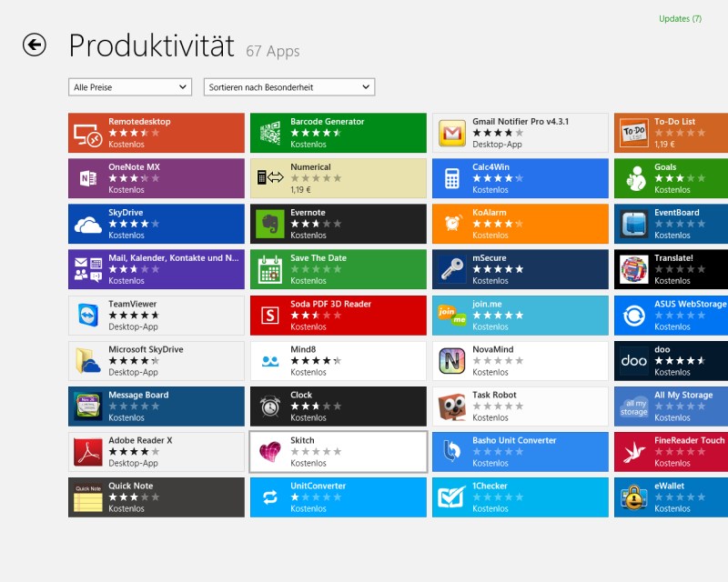Image resolution: width=728 pixels, height=582 pixels.
Task: Select the Soda PDF 3D Reader tile
Action: [338, 316]
